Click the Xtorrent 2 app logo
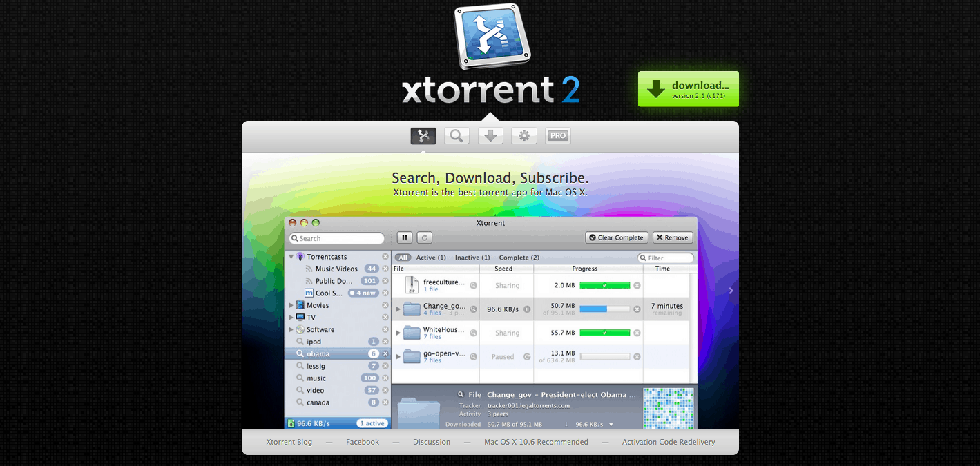The image size is (980, 466). click(x=491, y=38)
